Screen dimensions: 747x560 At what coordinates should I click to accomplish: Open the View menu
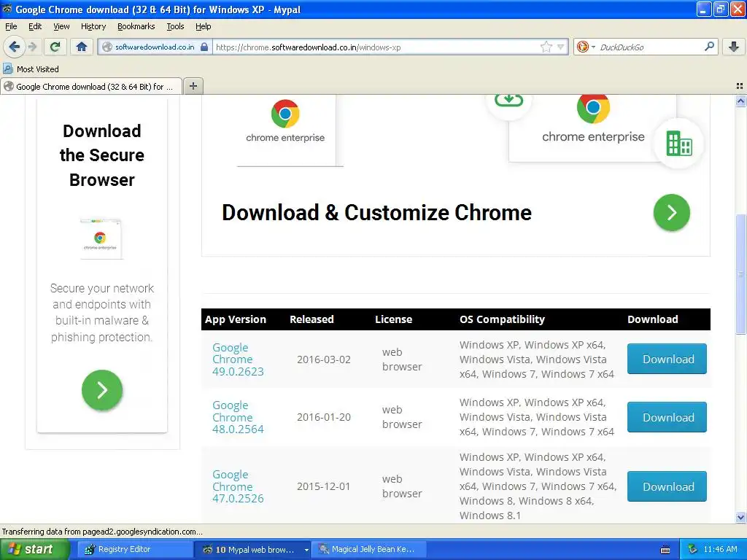61,26
